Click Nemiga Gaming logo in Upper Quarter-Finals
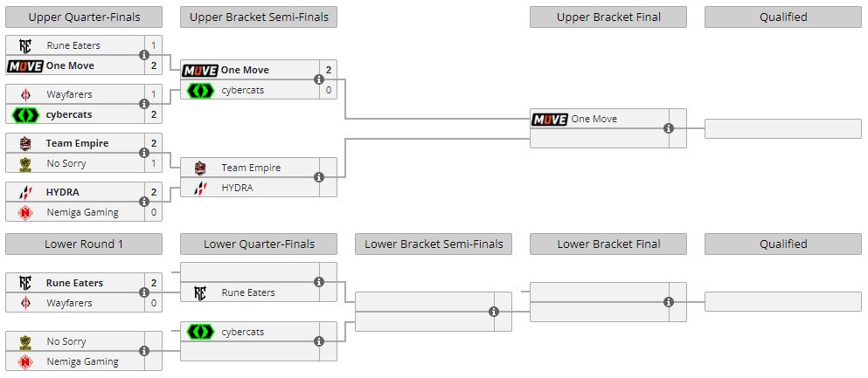 click(x=25, y=212)
